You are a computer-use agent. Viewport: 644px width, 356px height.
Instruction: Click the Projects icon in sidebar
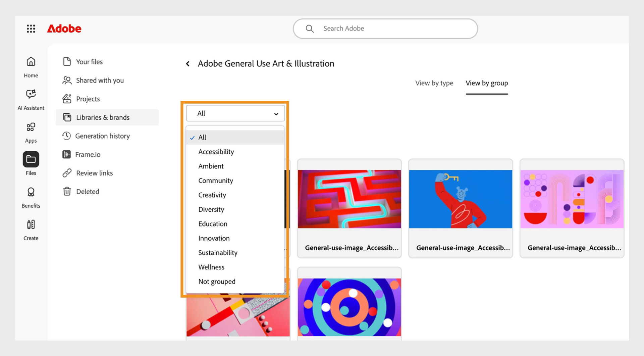(x=67, y=99)
